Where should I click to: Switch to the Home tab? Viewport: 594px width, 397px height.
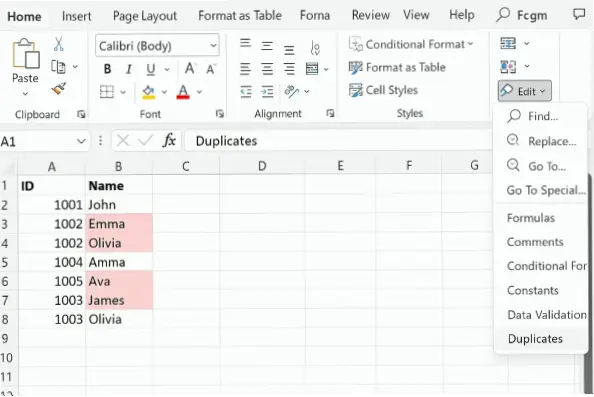(x=24, y=16)
